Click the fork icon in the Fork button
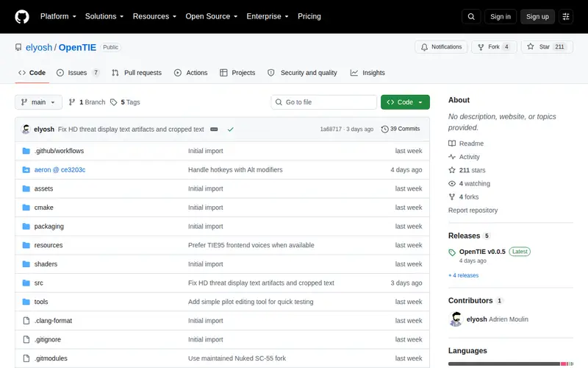The image size is (588, 368). [x=481, y=47]
